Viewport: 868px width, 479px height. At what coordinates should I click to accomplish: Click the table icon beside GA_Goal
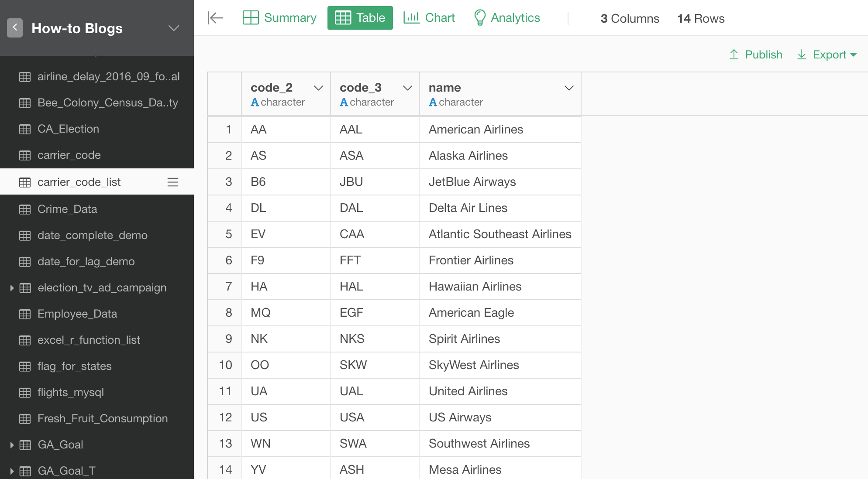(x=25, y=445)
